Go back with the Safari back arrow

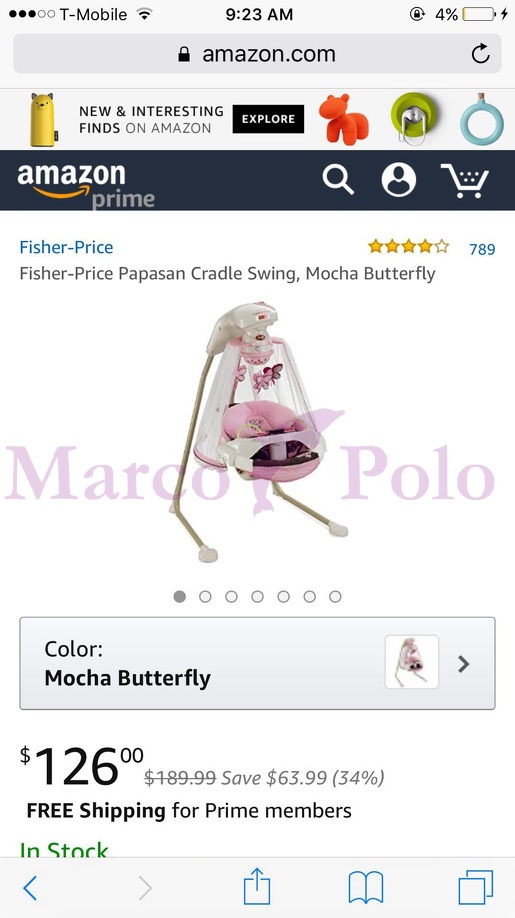tap(30, 888)
